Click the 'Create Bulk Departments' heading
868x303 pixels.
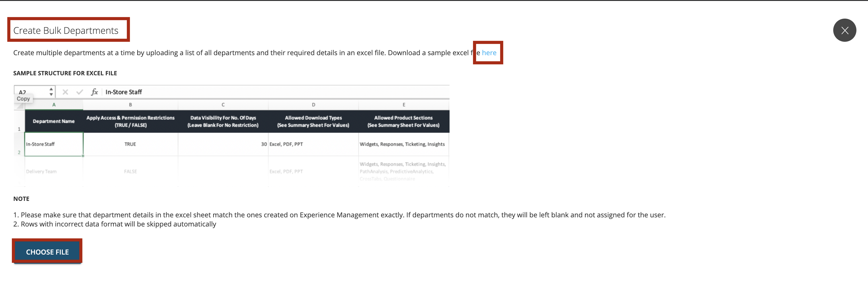66,30
